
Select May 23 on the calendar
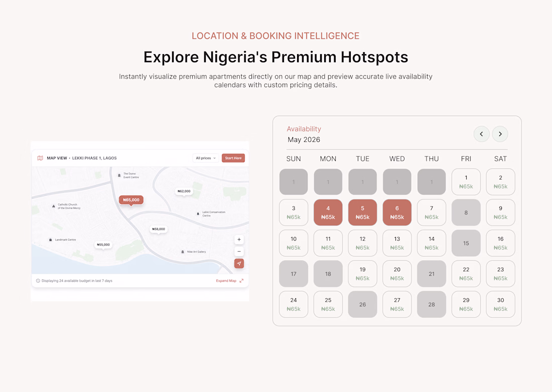click(501, 274)
